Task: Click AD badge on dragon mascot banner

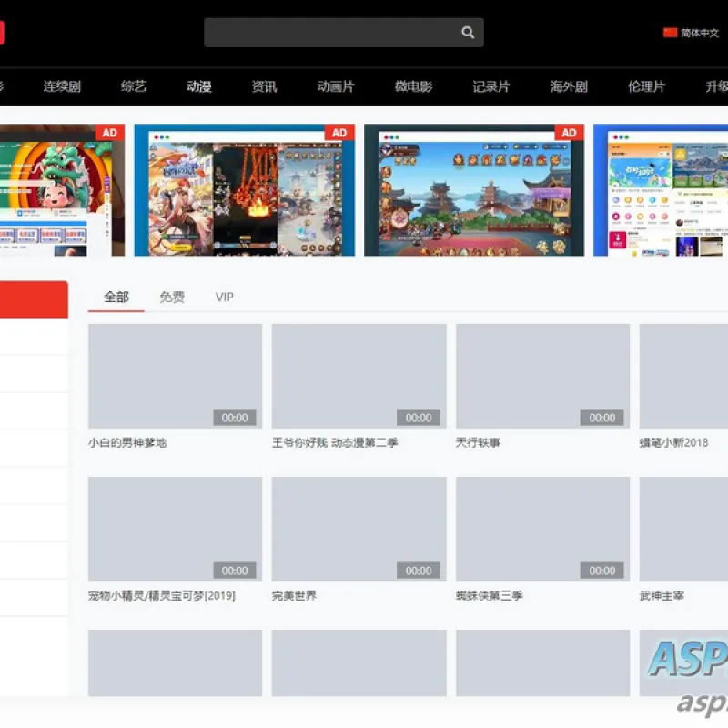Action: pyautogui.click(x=110, y=133)
